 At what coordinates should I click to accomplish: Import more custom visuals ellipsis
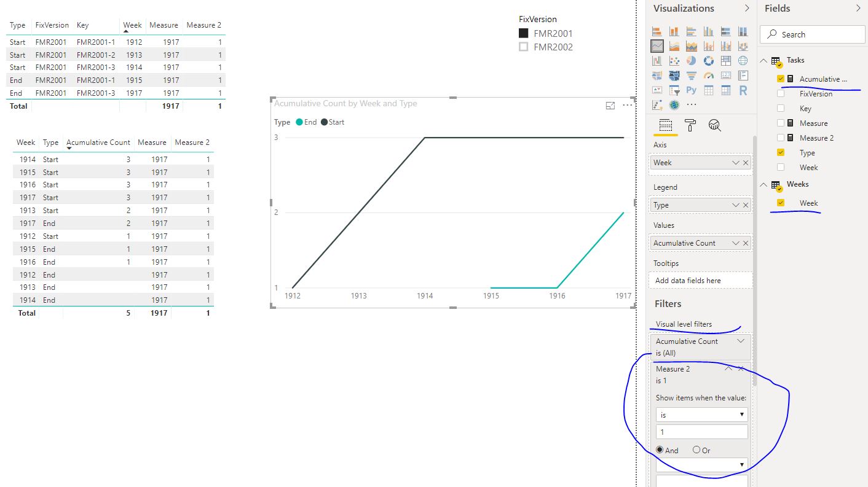692,105
